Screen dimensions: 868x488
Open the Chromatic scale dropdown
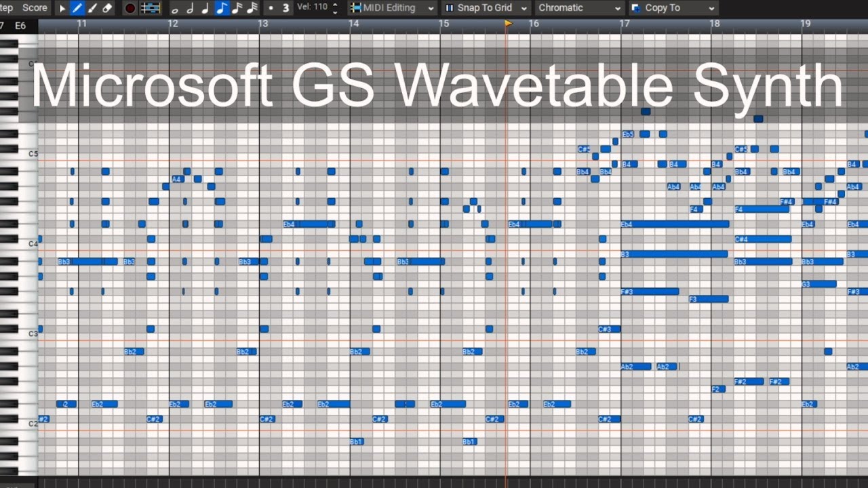(x=580, y=8)
